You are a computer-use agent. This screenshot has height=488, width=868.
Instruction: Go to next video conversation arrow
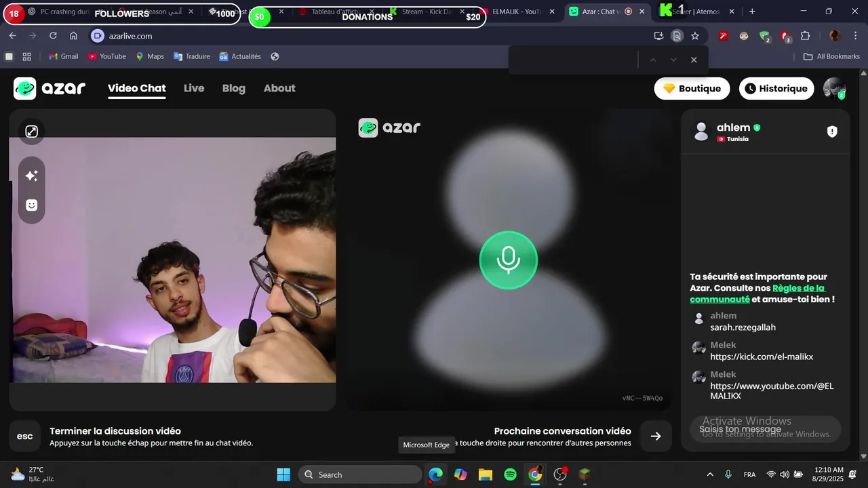click(x=656, y=436)
